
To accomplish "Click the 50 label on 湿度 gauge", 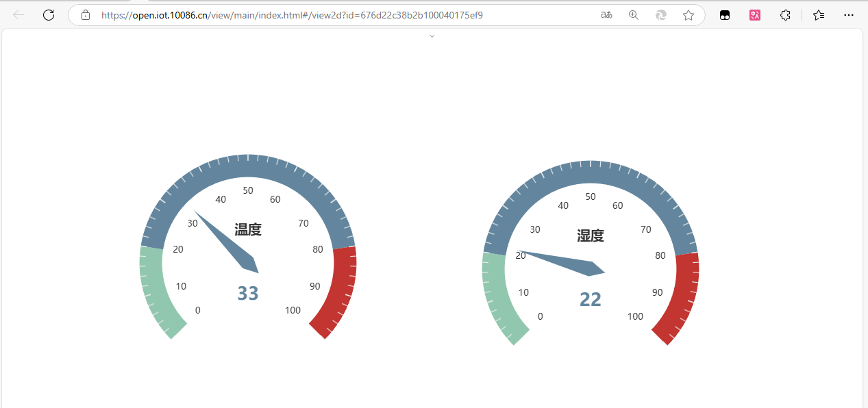I will [591, 196].
